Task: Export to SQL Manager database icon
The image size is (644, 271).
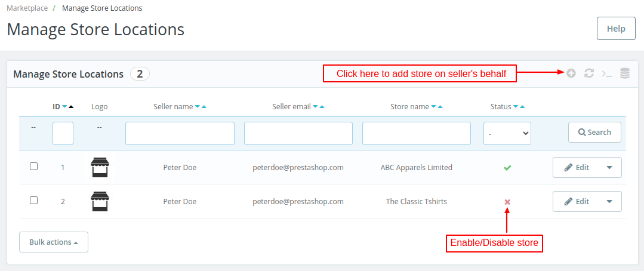Action: click(625, 73)
